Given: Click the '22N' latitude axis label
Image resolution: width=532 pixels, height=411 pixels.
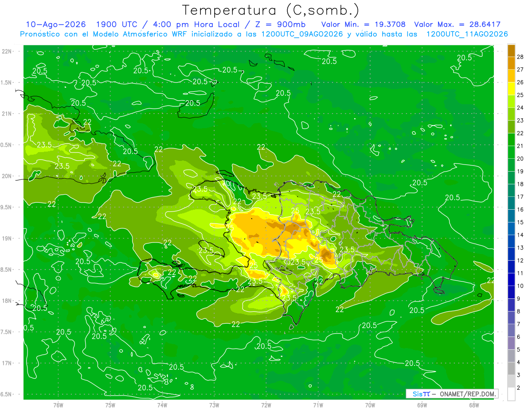Looking at the screenshot, I should 7,51.
